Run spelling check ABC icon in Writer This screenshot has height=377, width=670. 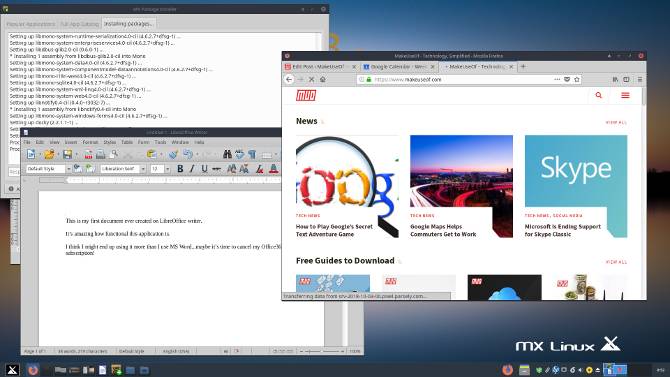pos(240,154)
